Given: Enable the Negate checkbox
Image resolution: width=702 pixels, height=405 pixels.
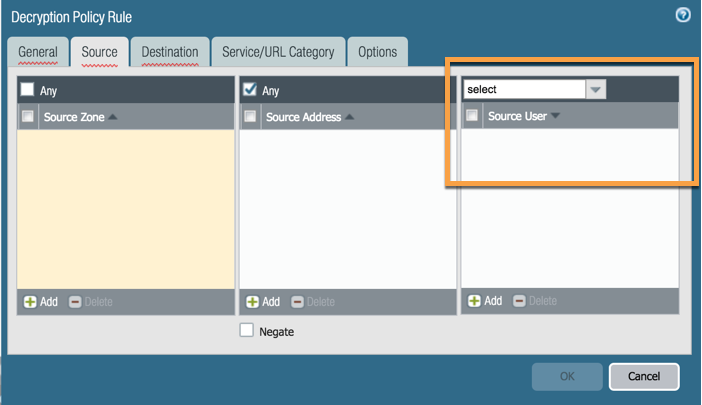Looking at the screenshot, I should (247, 331).
